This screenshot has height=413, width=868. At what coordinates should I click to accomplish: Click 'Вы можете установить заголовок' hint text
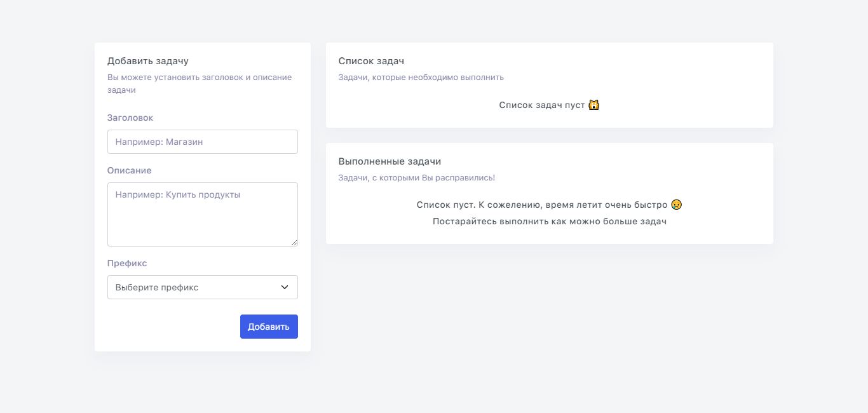click(200, 84)
